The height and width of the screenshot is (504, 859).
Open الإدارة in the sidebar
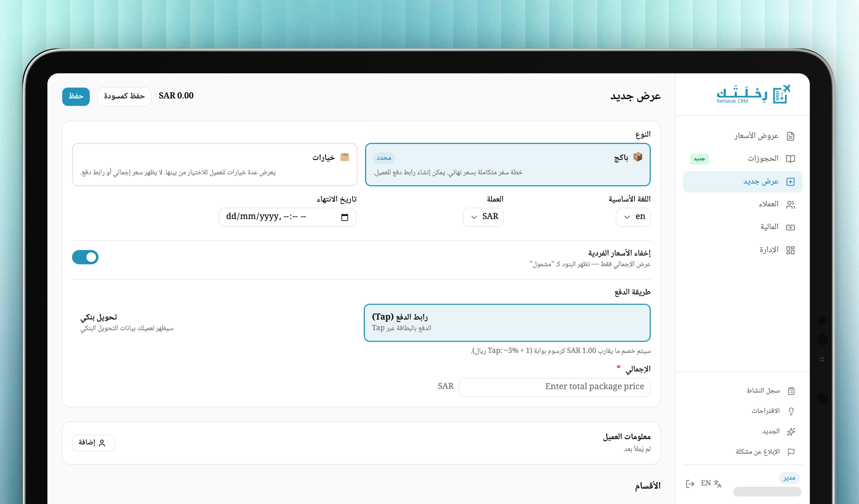pyautogui.click(x=743, y=250)
